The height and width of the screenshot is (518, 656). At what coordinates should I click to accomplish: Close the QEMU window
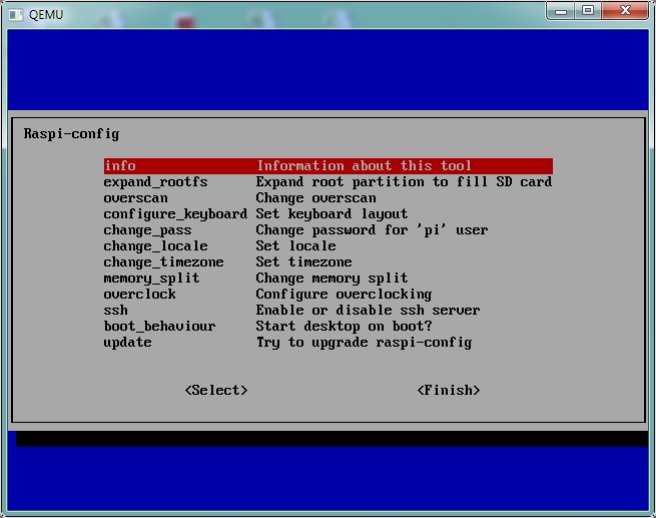(625, 10)
